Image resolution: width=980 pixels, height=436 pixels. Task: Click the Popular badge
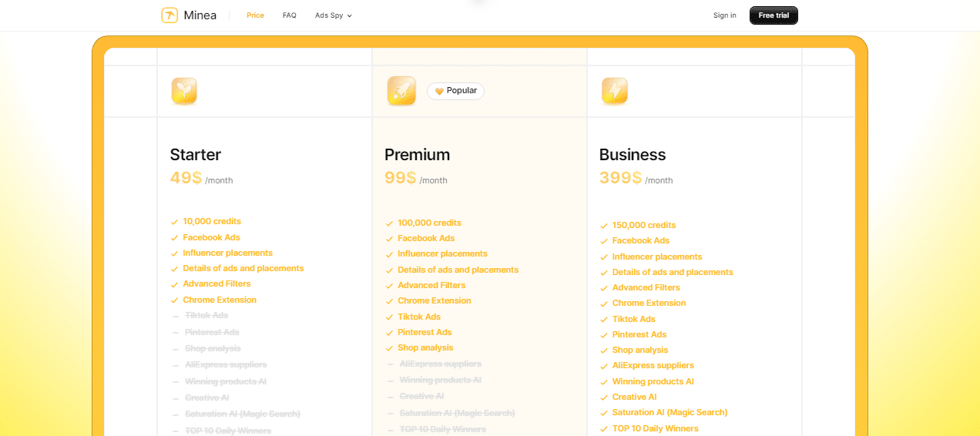pos(456,91)
